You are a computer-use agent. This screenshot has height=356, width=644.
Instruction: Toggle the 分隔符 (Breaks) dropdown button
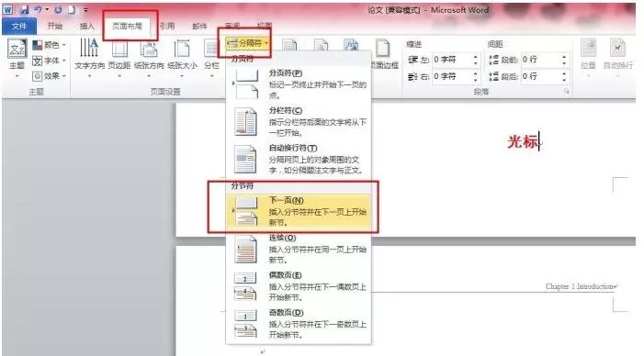248,43
